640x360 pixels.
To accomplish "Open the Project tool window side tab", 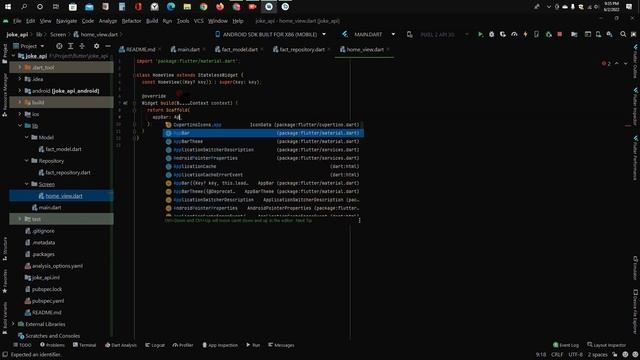I will (4, 53).
